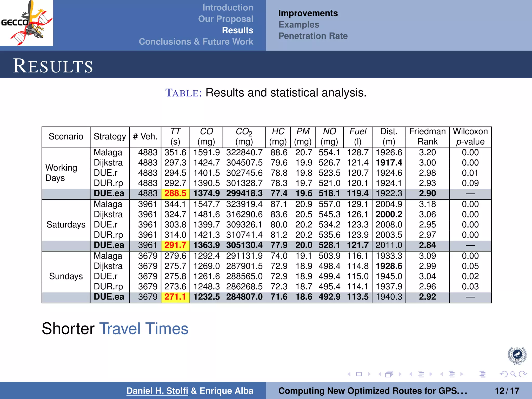This screenshot has width=532, height=399.
Task: Click Enrique Alba in the footer
Action: click(x=227, y=391)
